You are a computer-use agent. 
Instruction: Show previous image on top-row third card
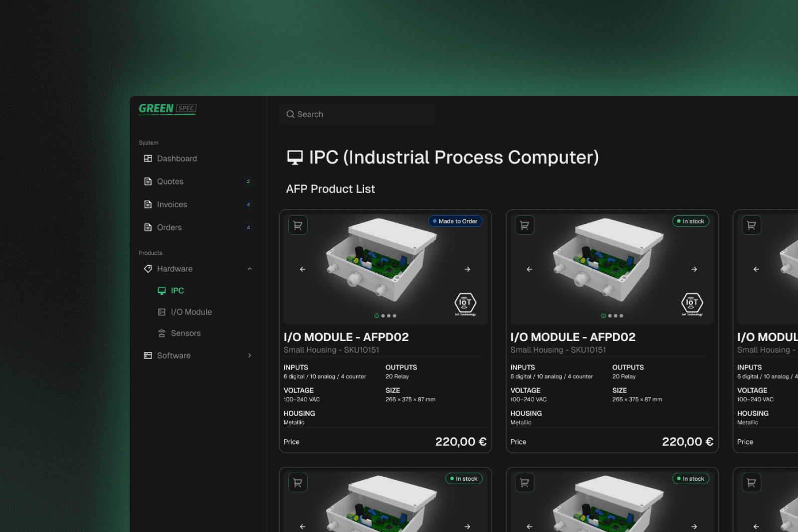coord(757,269)
